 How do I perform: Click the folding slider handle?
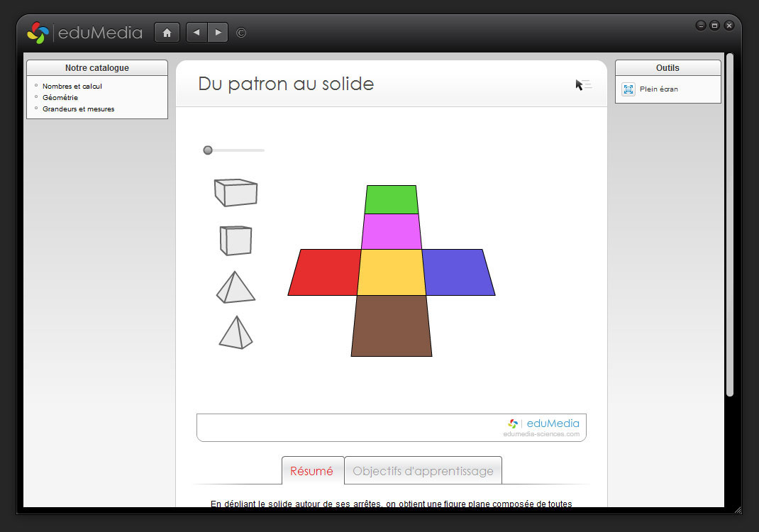208,150
